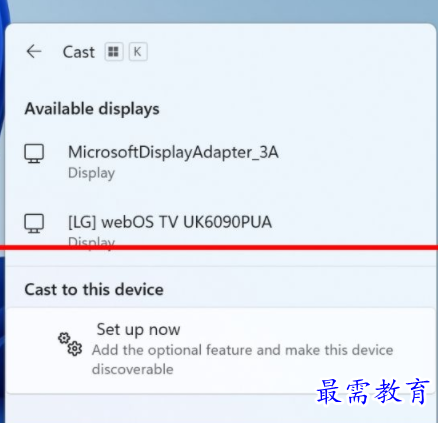Viewport: 438px width, 423px height.
Task: Click the Display subtitle under LG webOS TV
Action: tap(91, 241)
